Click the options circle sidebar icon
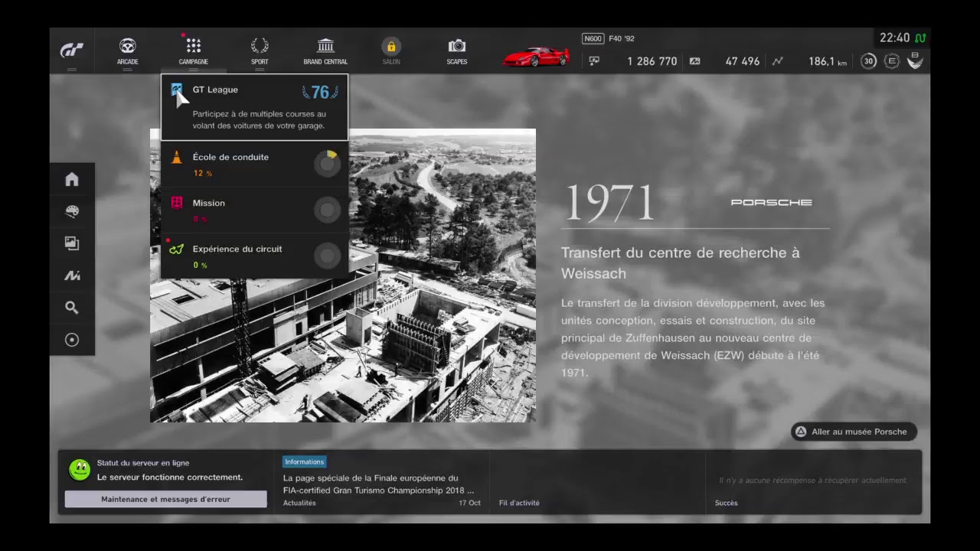 pyautogui.click(x=72, y=340)
